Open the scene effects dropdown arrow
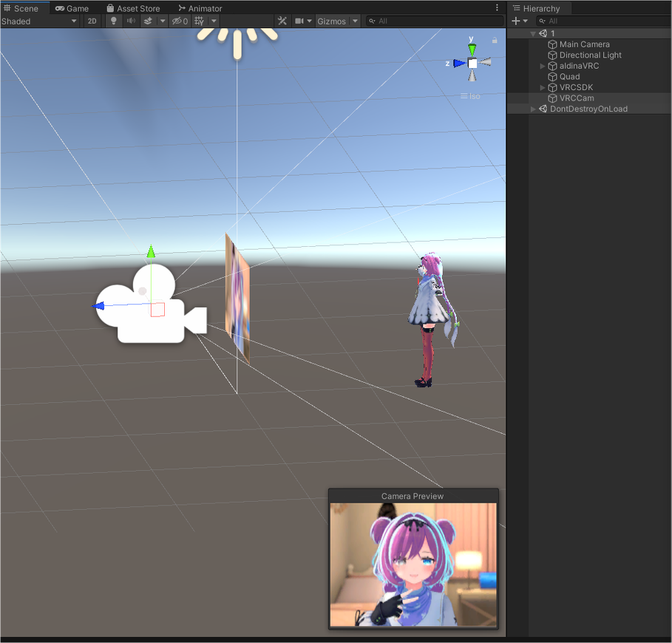This screenshot has width=672, height=643. pyautogui.click(x=163, y=21)
